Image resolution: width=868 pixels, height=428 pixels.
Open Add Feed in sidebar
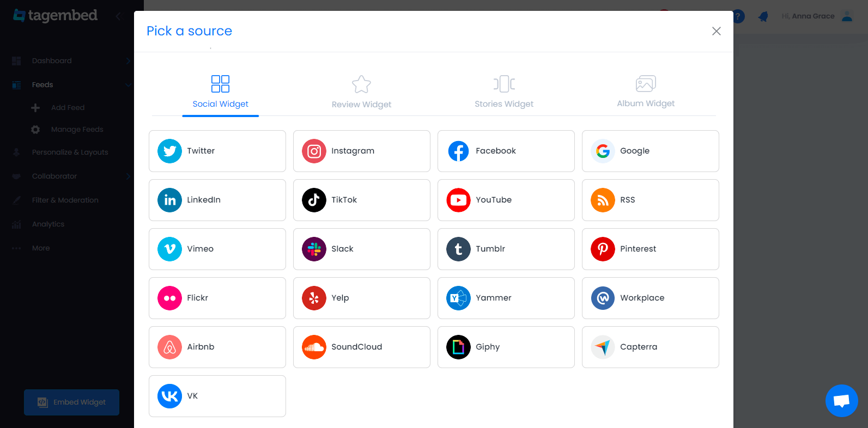[x=68, y=108]
